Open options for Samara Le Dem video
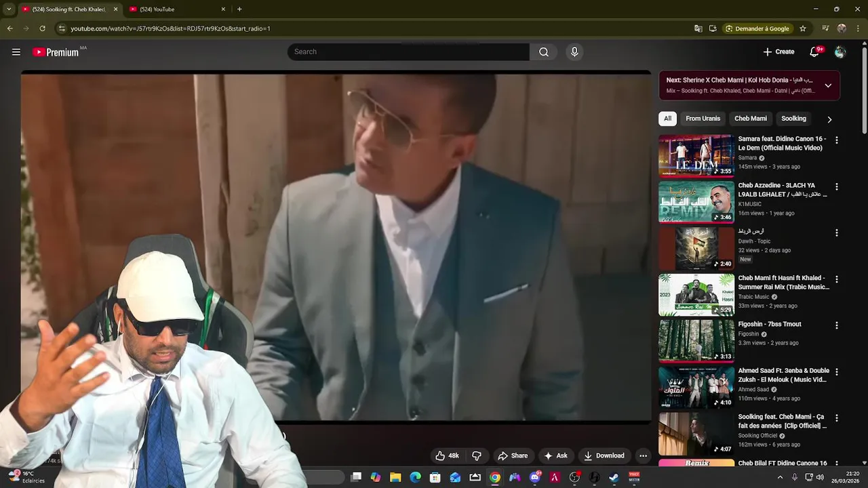Image resolution: width=868 pixels, height=488 pixels. [836, 140]
